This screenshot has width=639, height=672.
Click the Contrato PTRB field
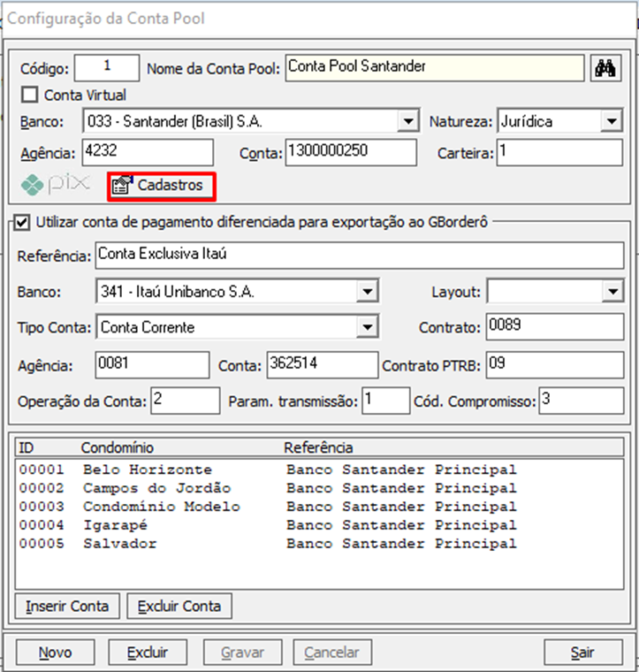point(555,365)
